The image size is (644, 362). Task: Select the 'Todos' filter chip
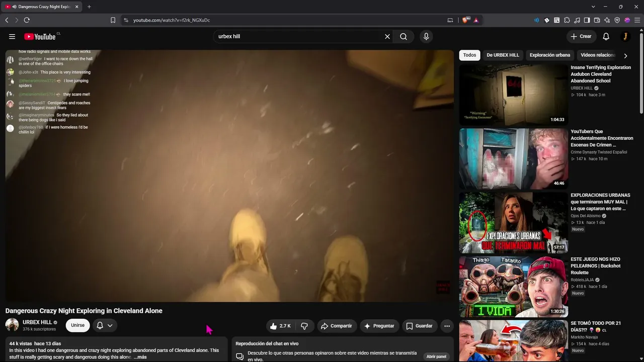pyautogui.click(x=469, y=55)
